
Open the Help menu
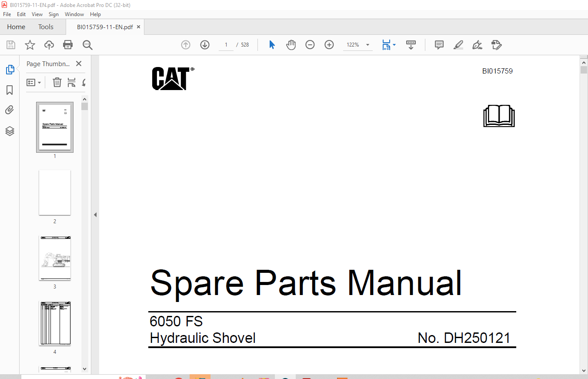coord(95,14)
